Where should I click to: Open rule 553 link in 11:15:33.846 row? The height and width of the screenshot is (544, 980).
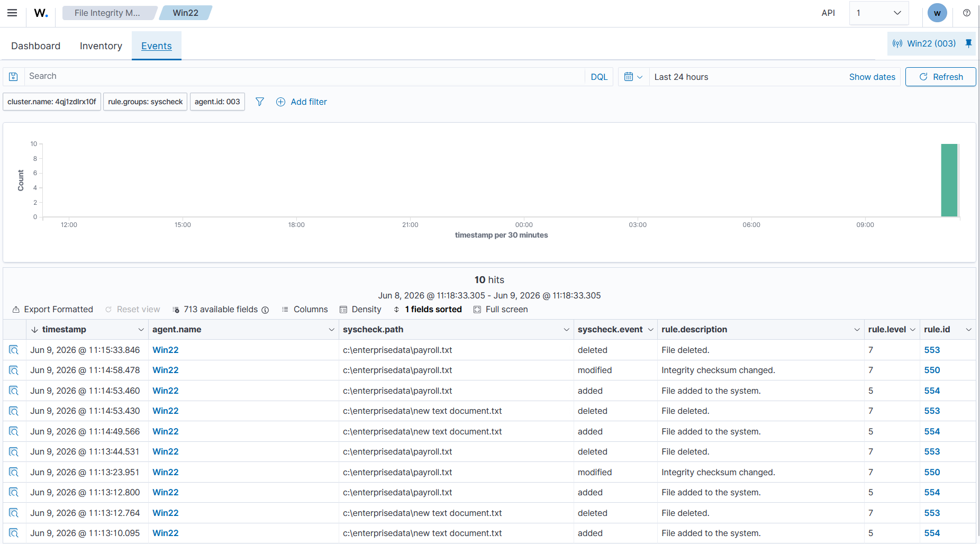coord(932,350)
